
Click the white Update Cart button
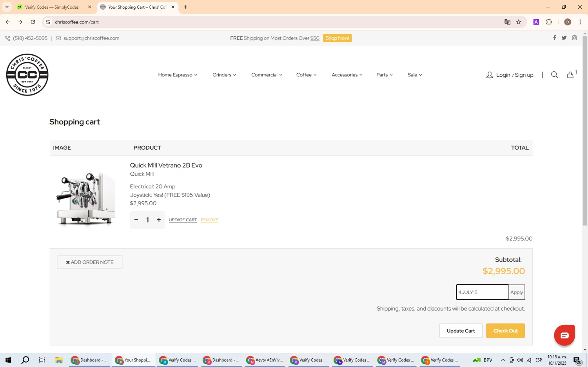461,331
